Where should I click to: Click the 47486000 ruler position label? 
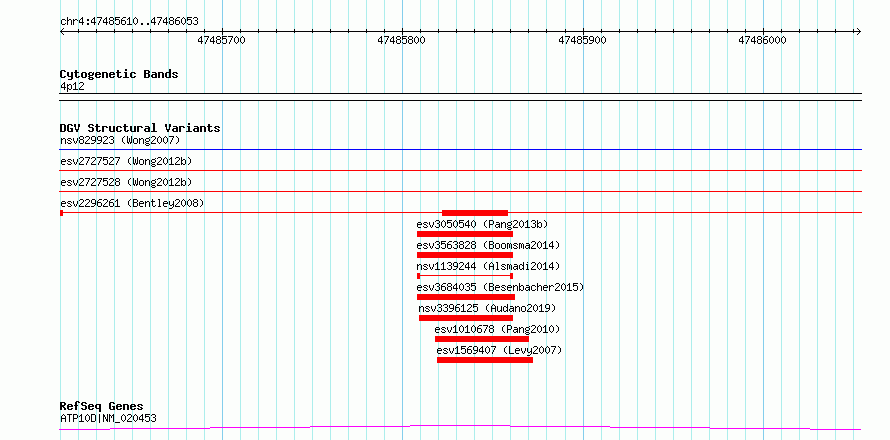coord(762,40)
